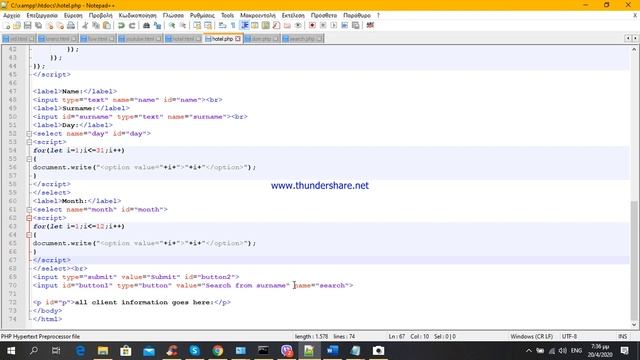
Task: Open Folder as Workspace icon
Action: pos(287,25)
